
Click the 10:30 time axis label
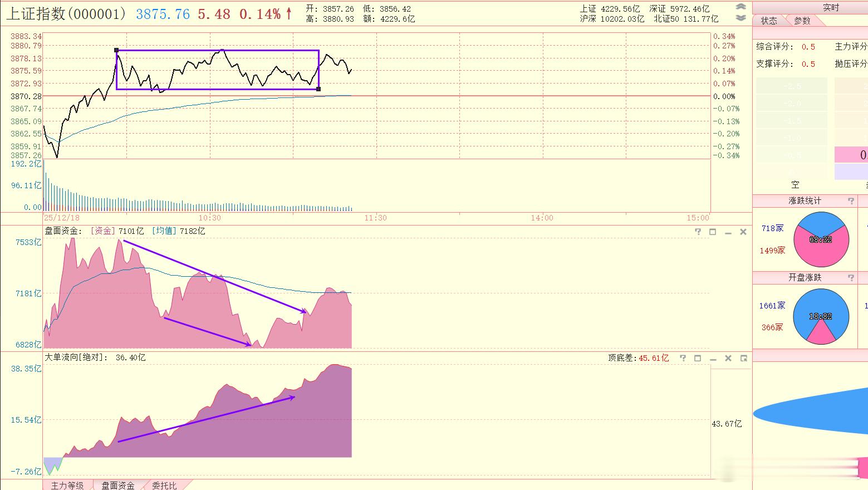point(209,218)
